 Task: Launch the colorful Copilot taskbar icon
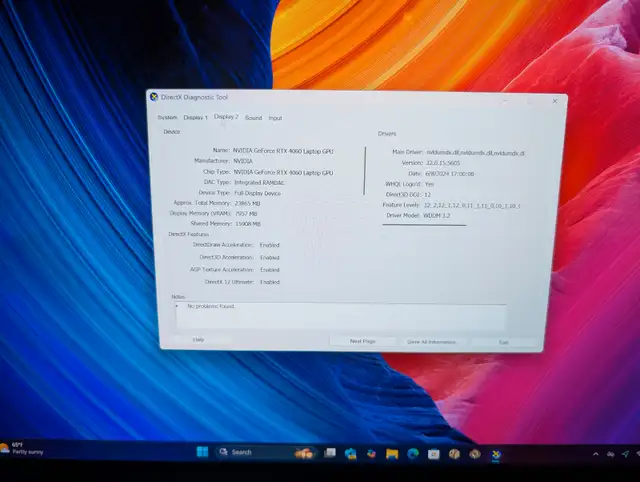pos(371,453)
